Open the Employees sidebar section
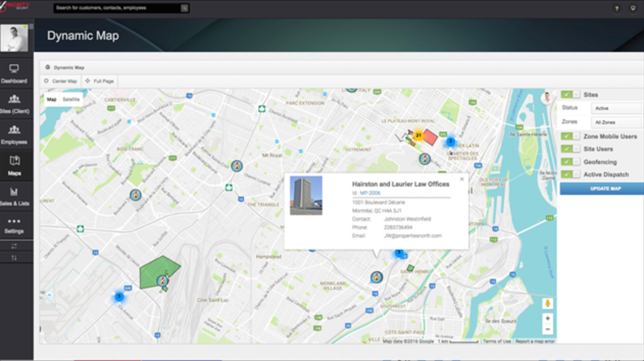This screenshot has width=644, height=361. [x=14, y=135]
